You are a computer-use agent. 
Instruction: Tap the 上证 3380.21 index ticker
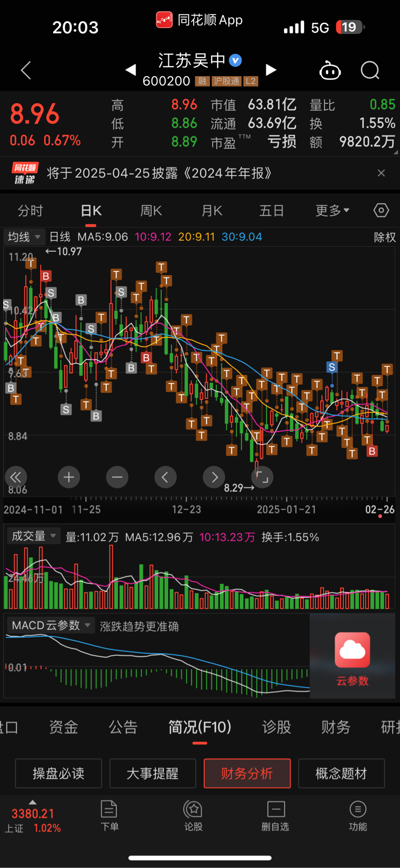pyautogui.click(x=33, y=821)
